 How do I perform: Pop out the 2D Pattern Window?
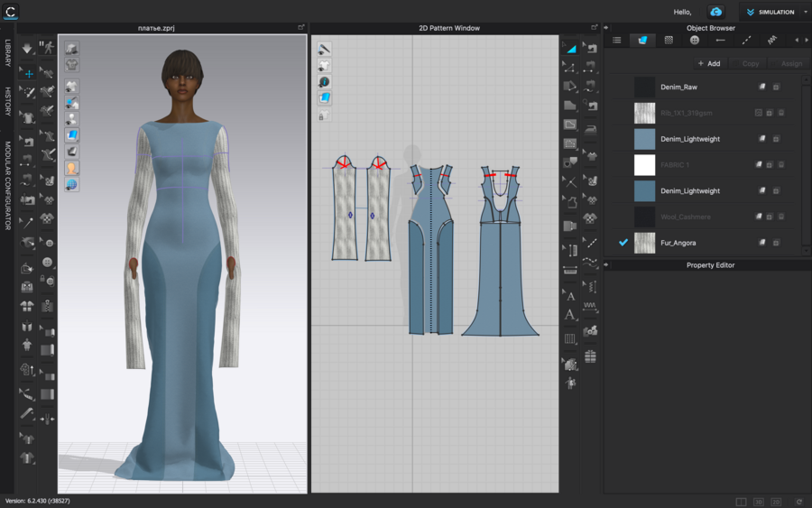(594, 28)
